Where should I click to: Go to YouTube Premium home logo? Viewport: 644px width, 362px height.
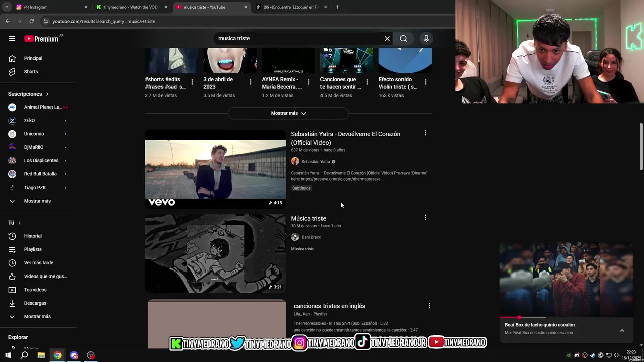41,39
